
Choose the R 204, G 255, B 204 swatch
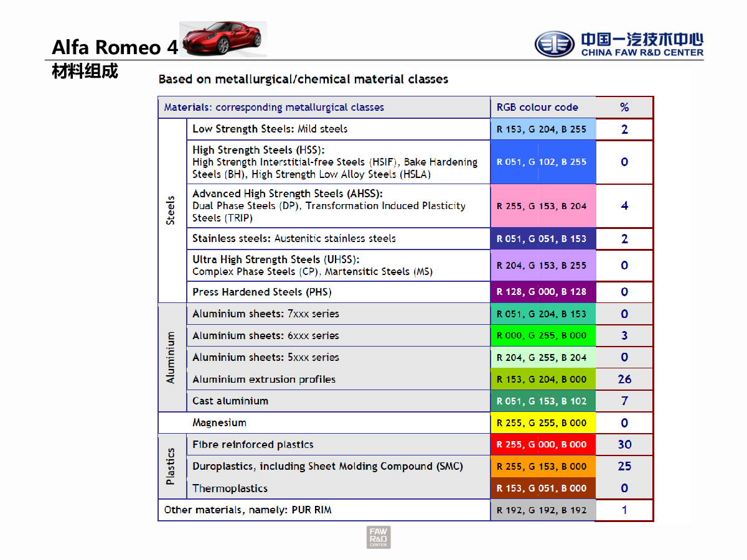(543, 357)
